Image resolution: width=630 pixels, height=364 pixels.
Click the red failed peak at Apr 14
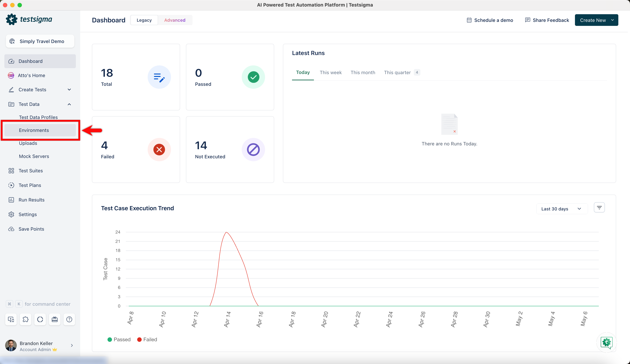(226, 232)
